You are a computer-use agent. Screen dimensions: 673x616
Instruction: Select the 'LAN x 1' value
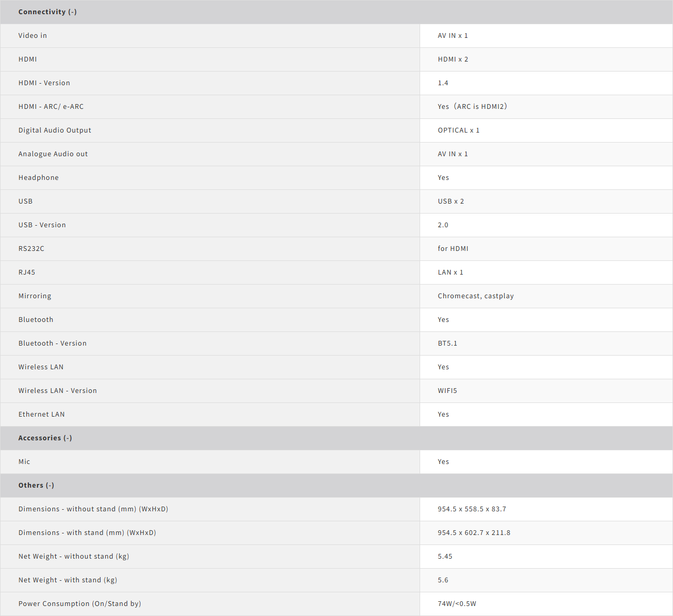450,272
